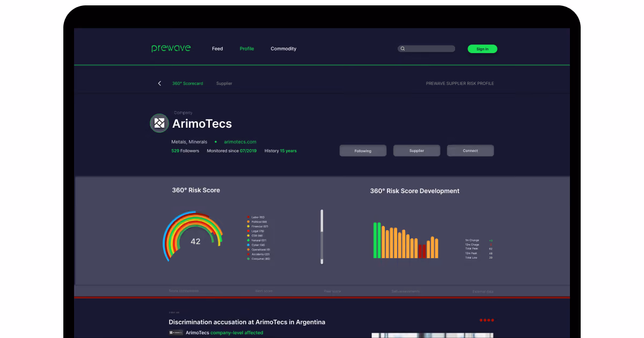This screenshot has width=644, height=338.
Task: Select the Political legend entry
Action: click(257, 222)
